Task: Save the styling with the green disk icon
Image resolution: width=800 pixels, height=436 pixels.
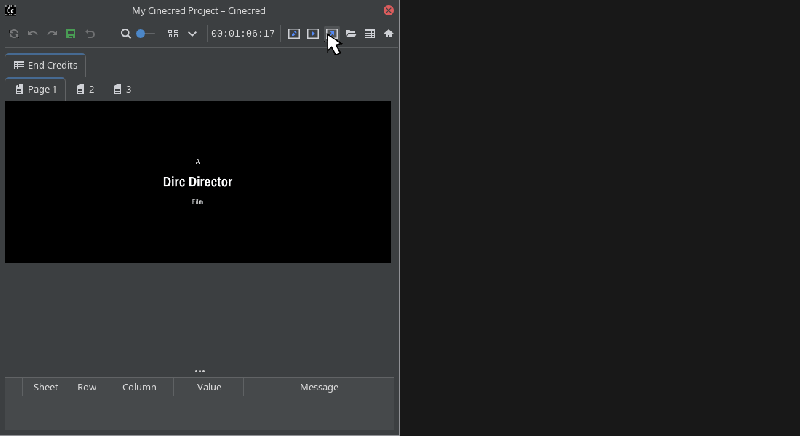Action: 71,34
